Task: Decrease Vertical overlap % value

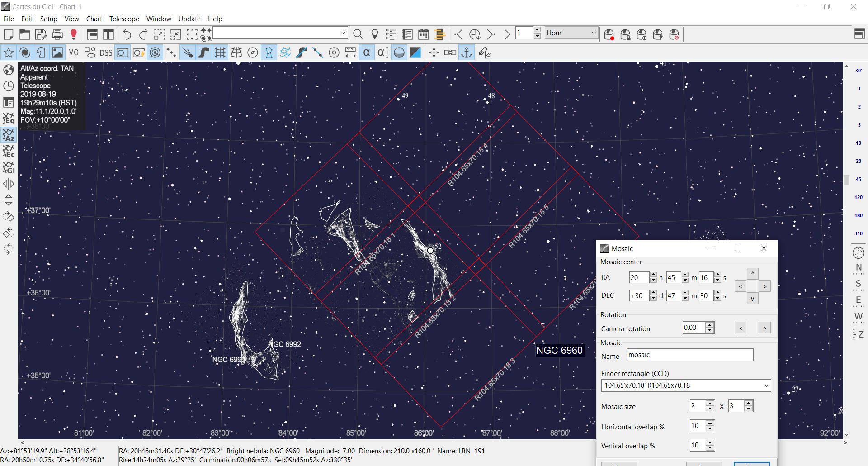Action: [710, 448]
